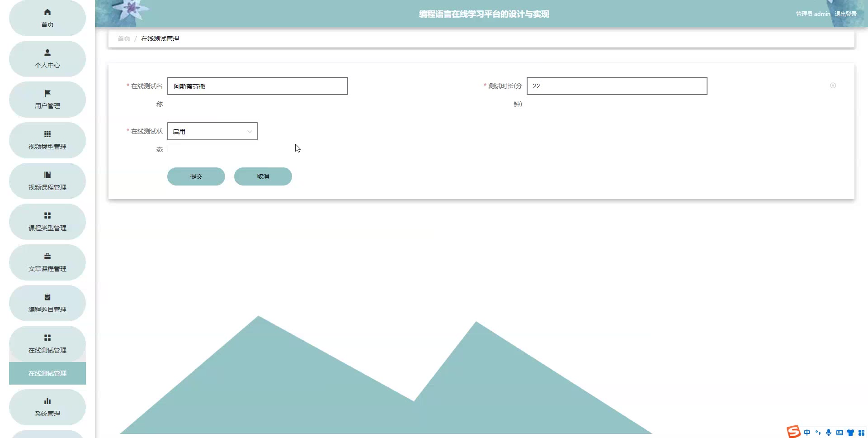Open Sogou skin shirt icon
Viewport: 868px width, 438px height.
[850, 433]
